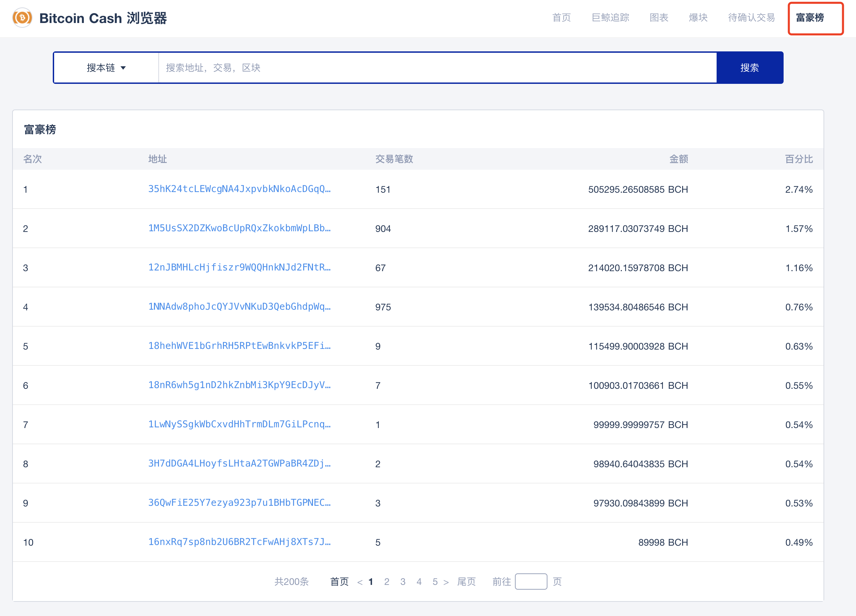The height and width of the screenshot is (616, 856).
Task: Jump to the 尾页 last page
Action: [x=467, y=582]
